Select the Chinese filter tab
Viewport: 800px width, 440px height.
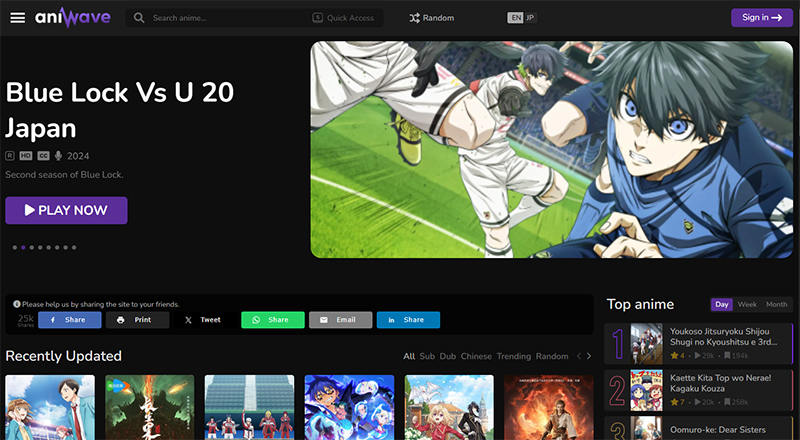click(x=476, y=356)
